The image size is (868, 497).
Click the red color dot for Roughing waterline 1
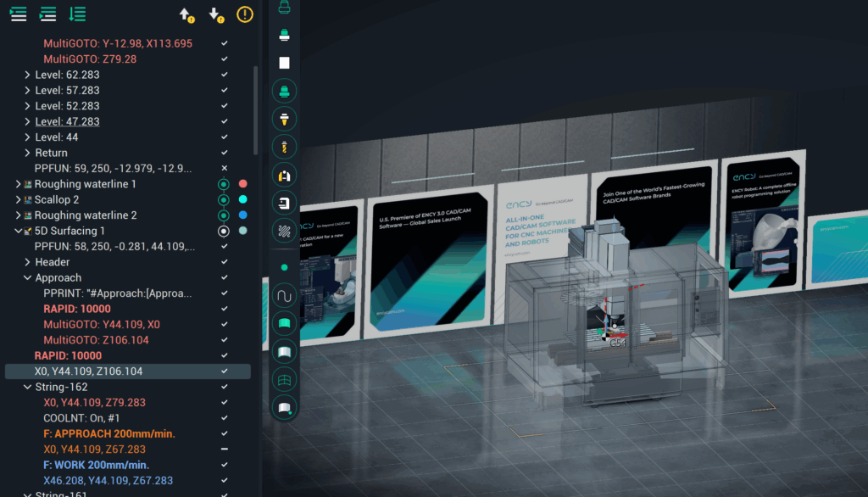click(242, 183)
